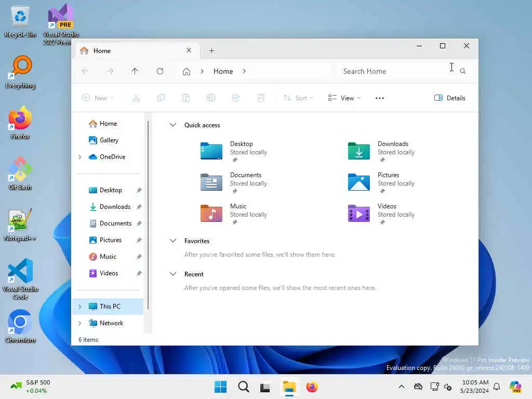Toggle the Details pane
The image size is (532, 399).
click(449, 98)
